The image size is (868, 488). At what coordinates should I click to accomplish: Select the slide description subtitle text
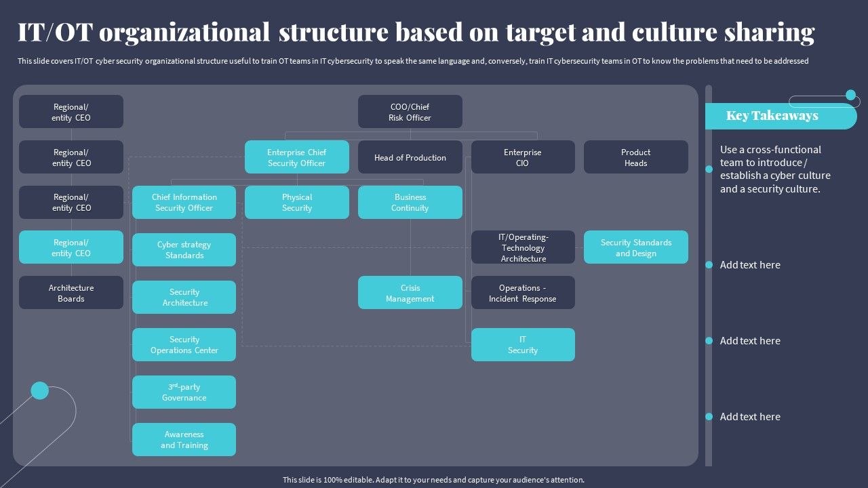[x=413, y=61]
